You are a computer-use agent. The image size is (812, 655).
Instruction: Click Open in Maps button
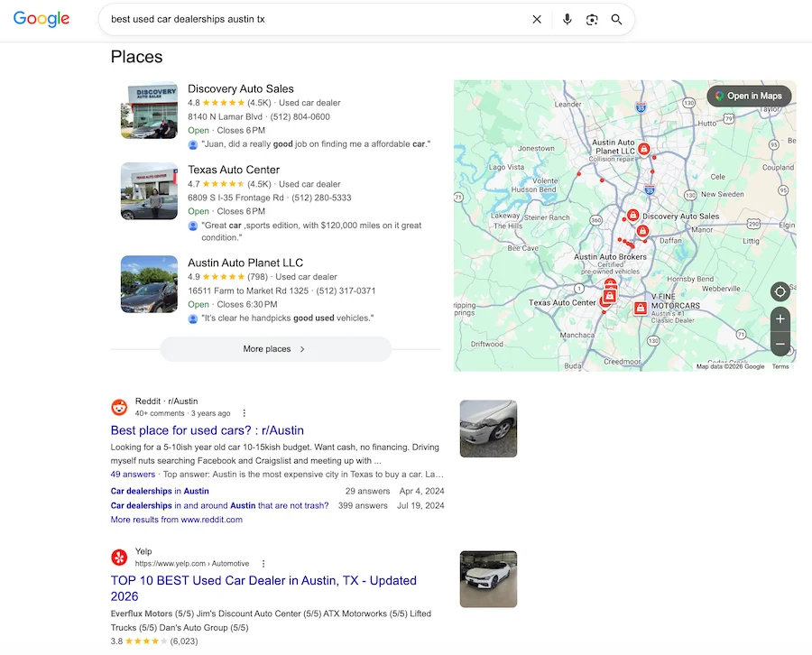click(749, 96)
